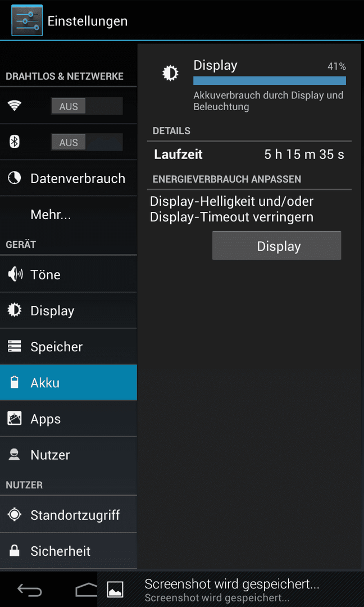Open Speicher settings
Image resolution: width=364 pixels, height=607 pixels.
69,346
